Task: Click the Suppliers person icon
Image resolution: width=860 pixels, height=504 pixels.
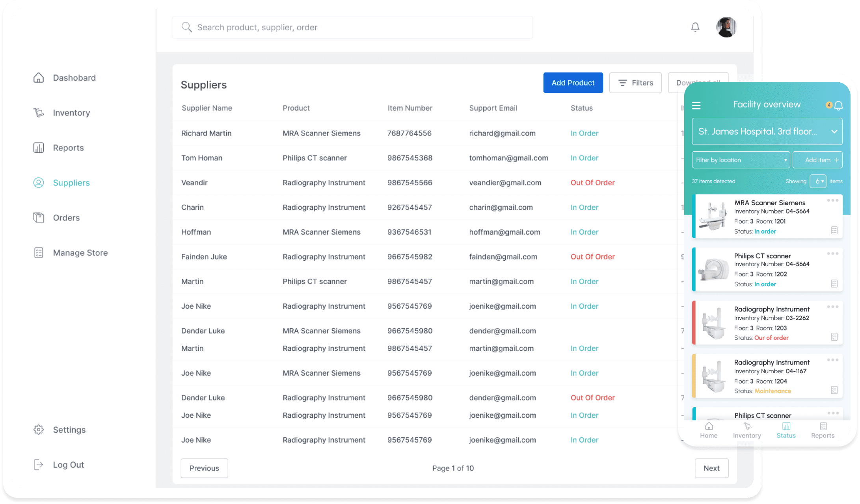Action: click(39, 183)
